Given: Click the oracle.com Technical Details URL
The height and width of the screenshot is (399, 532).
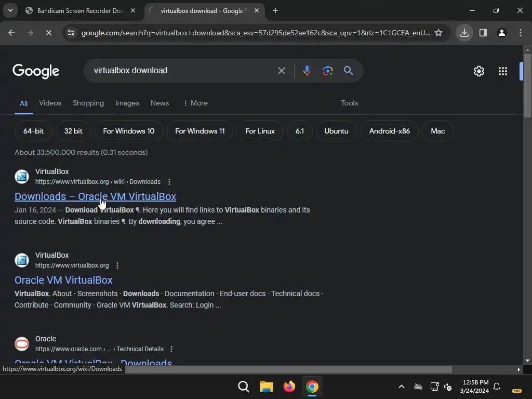Looking at the screenshot, I should point(99,349).
